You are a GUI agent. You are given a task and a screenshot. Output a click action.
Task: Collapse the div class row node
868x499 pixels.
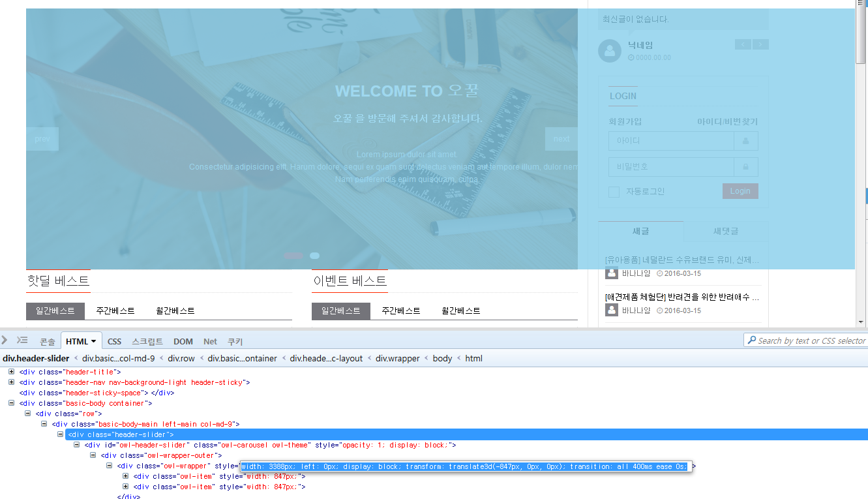point(27,413)
